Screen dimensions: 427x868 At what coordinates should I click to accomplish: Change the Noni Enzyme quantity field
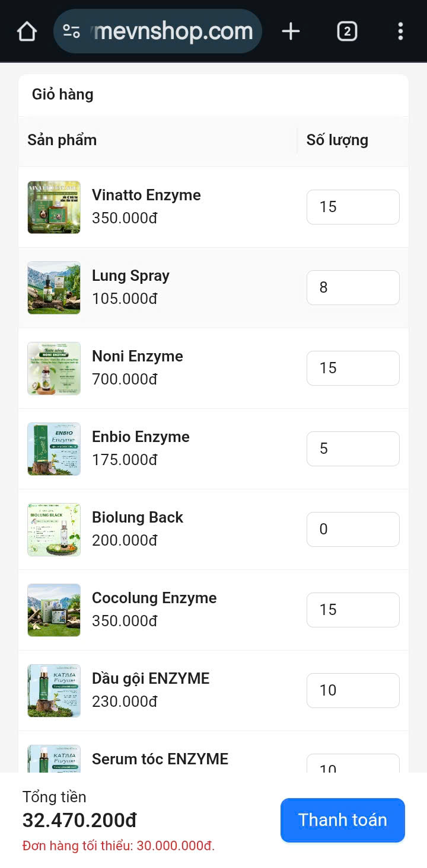click(353, 368)
